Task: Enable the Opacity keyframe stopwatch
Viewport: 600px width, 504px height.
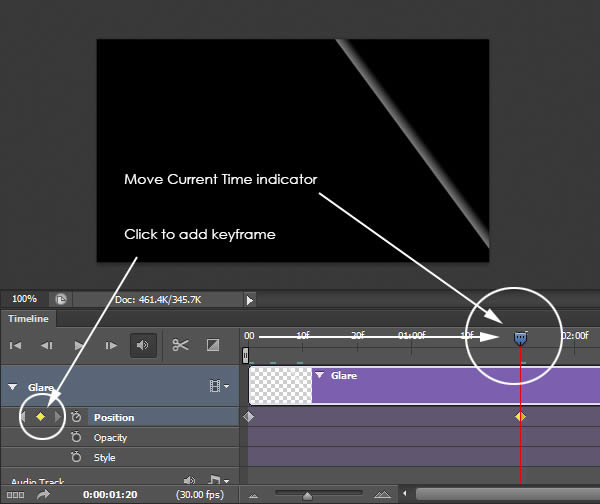Action: [76, 437]
